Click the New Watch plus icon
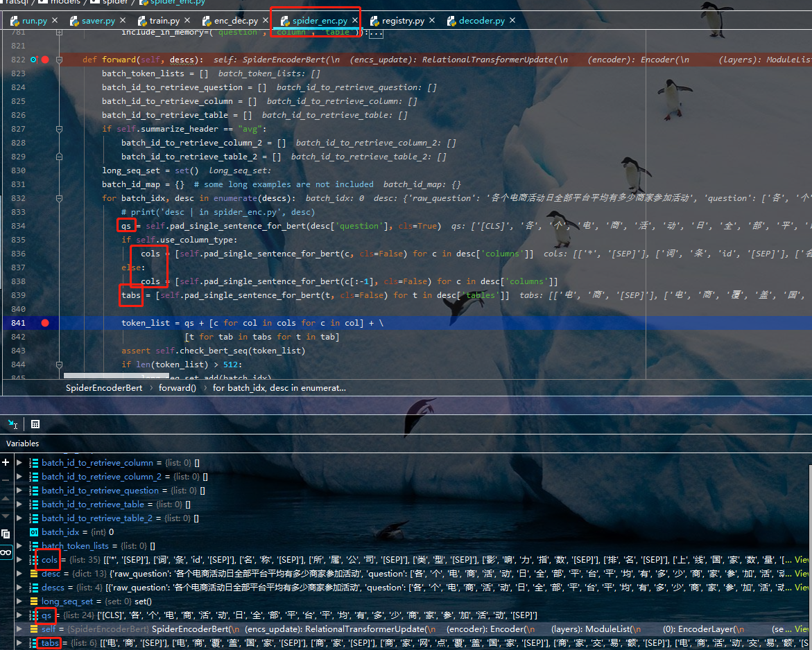This screenshot has height=650, width=812. pyautogui.click(x=6, y=462)
